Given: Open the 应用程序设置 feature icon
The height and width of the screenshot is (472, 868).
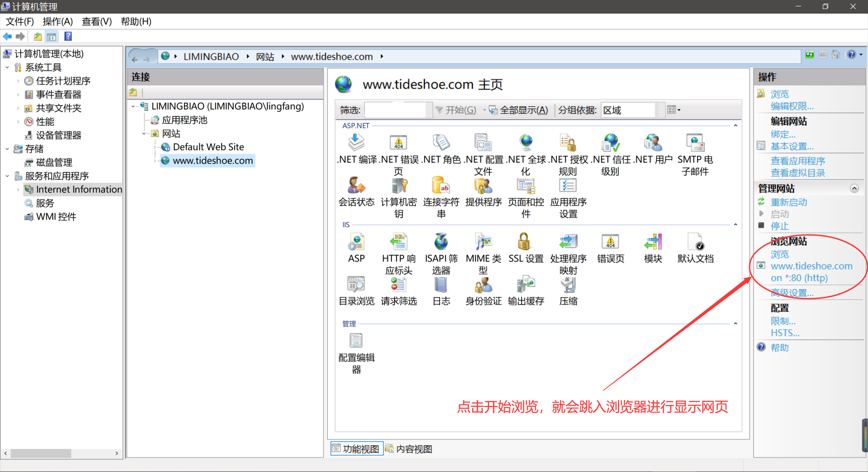Looking at the screenshot, I should 568,186.
